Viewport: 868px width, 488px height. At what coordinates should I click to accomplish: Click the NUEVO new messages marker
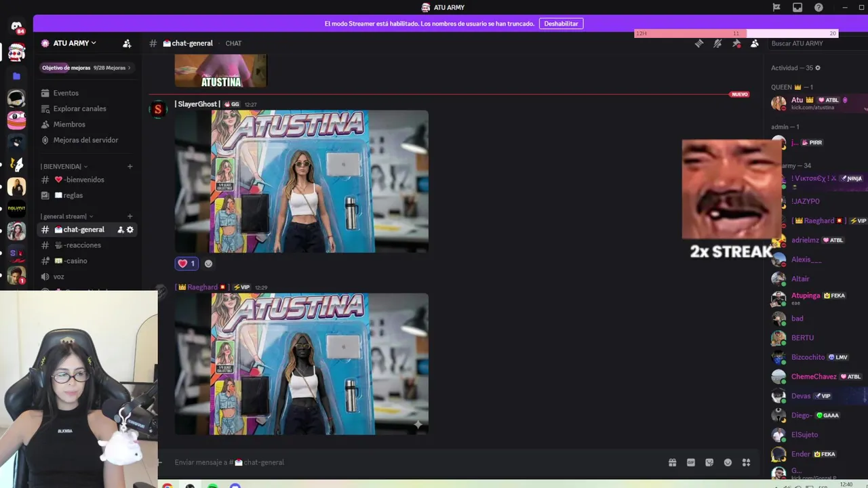pyautogui.click(x=739, y=94)
